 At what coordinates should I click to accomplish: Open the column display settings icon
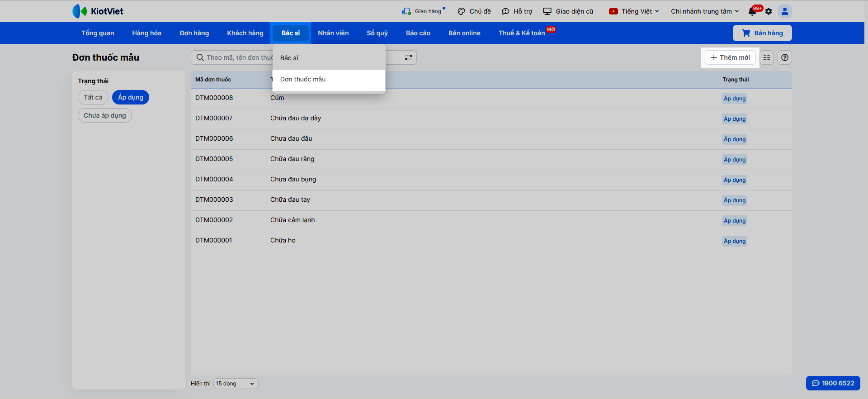pyautogui.click(x=767, y=57)
